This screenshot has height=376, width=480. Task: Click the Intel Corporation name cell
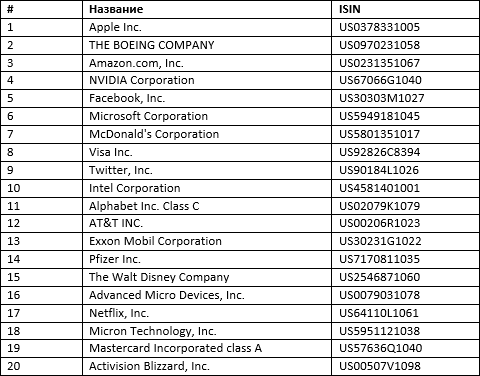207,188
